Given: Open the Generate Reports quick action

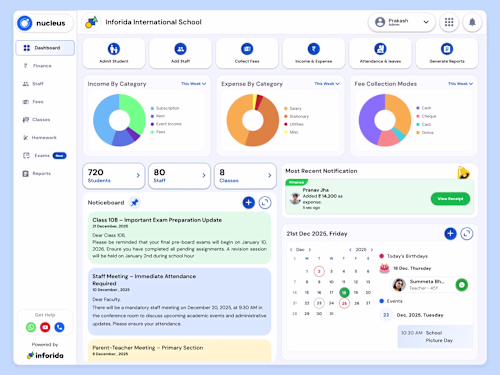Looking at the screenshot, I should (447, 53).
